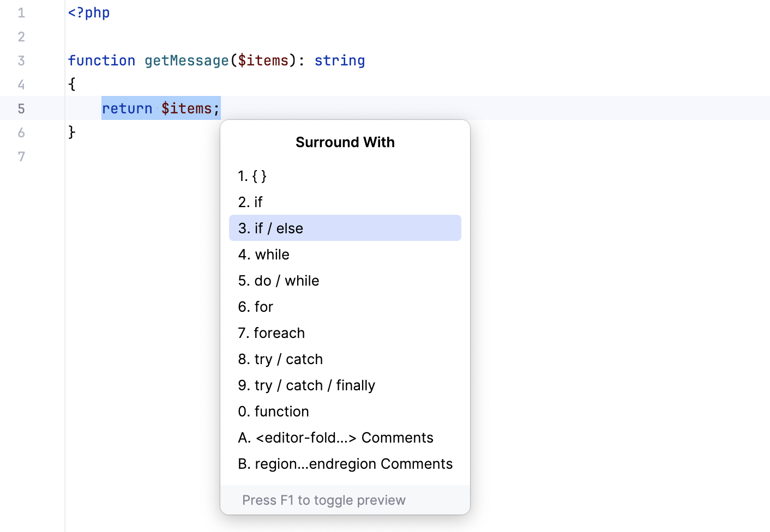Click line number 5 in the gutter
The image size is (770, 532).
[21, 108]
